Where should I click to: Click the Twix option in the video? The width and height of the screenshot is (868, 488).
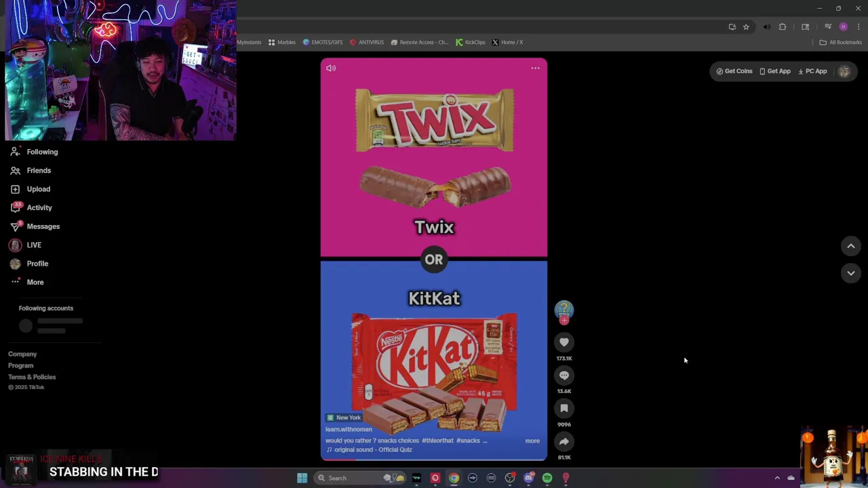pos(434,158)
